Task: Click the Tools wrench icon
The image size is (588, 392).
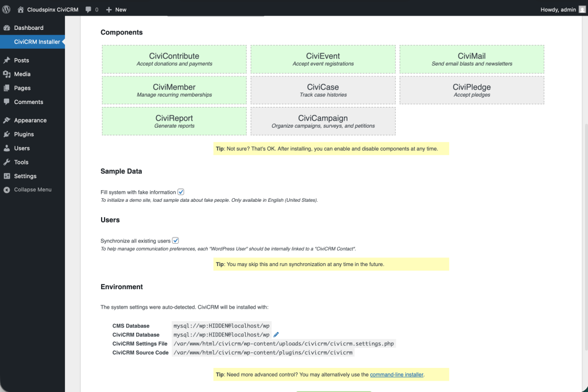Action: click(8, 162)
